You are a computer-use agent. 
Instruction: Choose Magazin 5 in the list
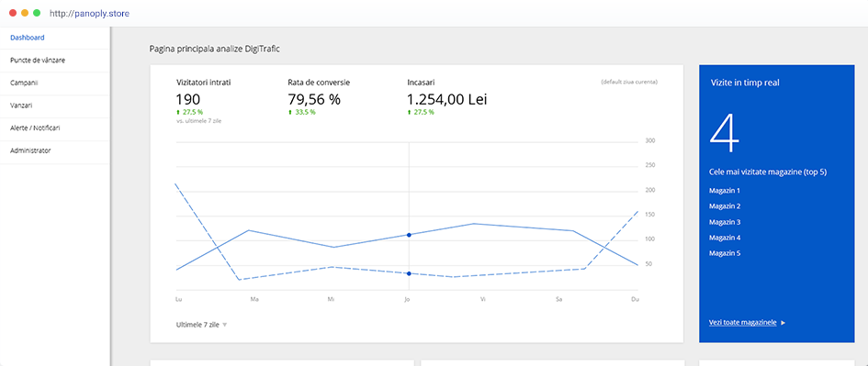725,253
